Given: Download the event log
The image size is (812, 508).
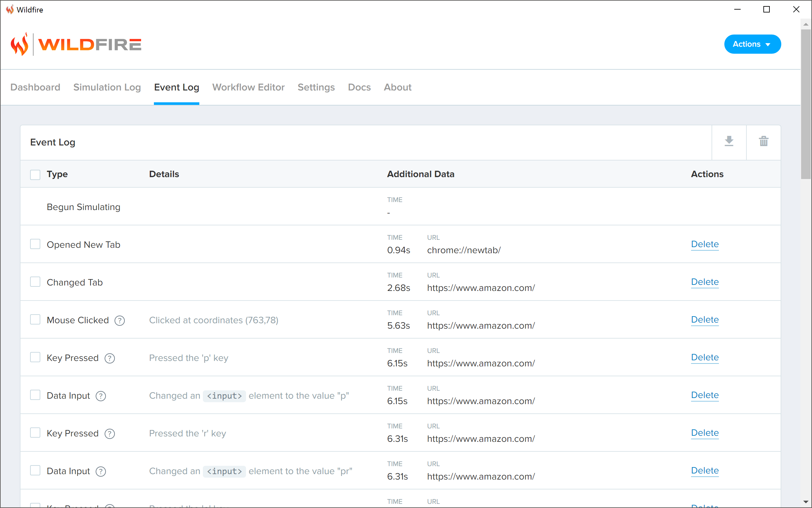Looking at the screenshot, I should coord(728,142).
